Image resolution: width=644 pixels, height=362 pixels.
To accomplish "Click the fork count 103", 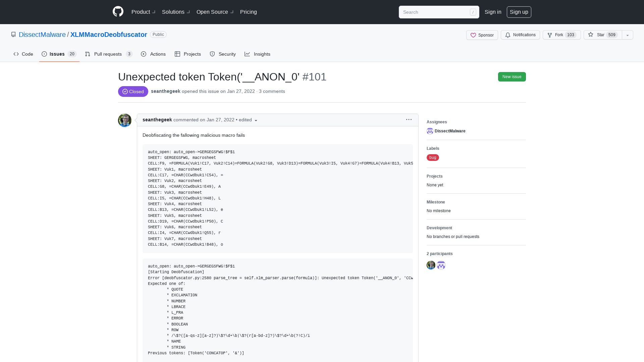I will [x=571, y=35].
